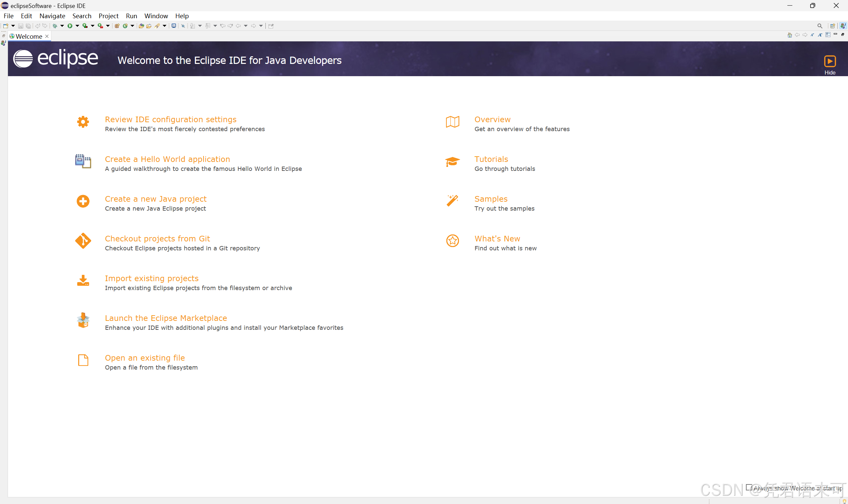Screen dimensions: 848x504
Task: Click the Save toolbar icon
Action: [21, 26]
